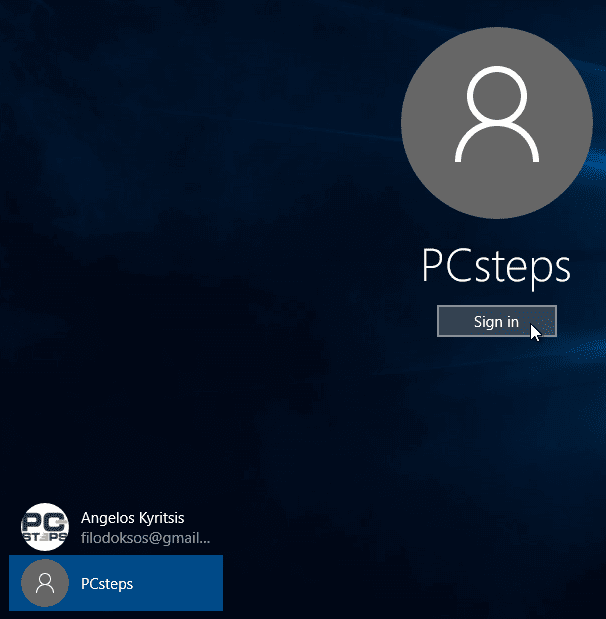The image size is (606, 619).
Task: Switch to Angelos Kyritsis account
Action: (x=116, y=527)
